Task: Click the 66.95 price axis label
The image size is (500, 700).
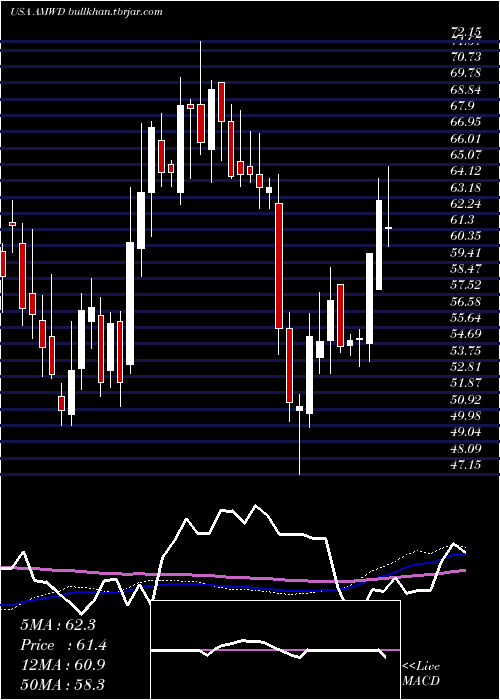Action: (x=466, y=122)
